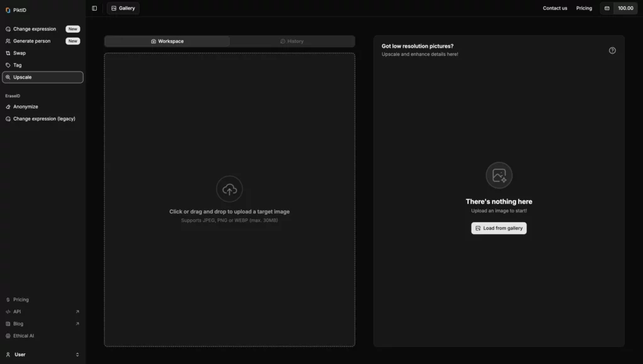The height and width of the screenshot is (364, 643).
Task: Select the Workspace tab
Action: tap(167, 41)
